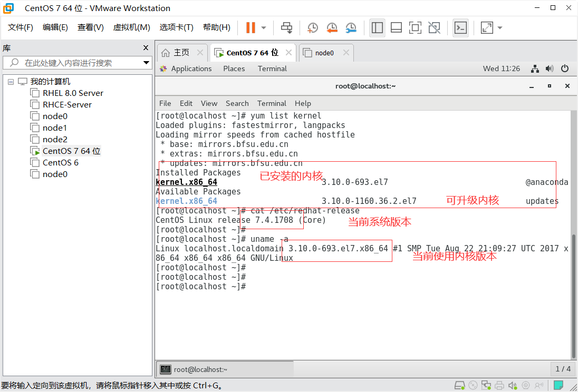Click the network adapter status icon

(x=486, y=385)
